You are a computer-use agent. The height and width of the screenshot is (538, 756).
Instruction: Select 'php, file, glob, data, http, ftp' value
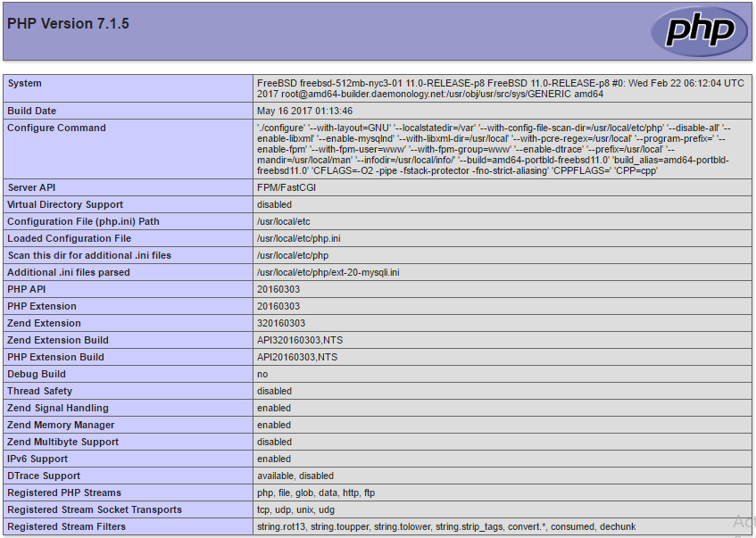(316, 492)
